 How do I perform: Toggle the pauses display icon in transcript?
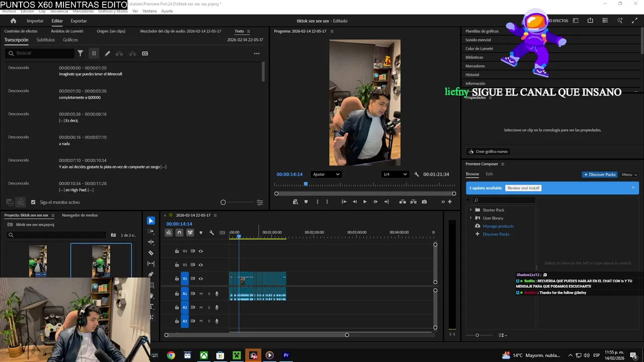click(94, 53)
